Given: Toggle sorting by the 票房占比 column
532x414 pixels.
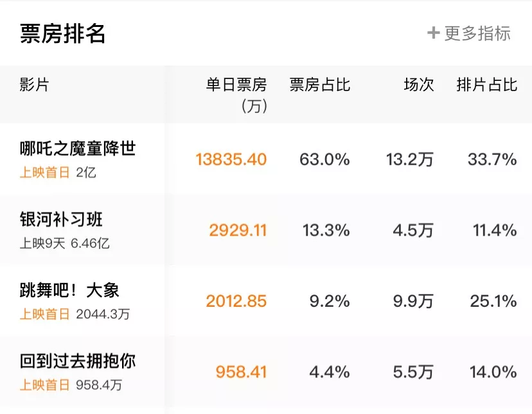Looking at the screenshot, I should coord(320,85).
